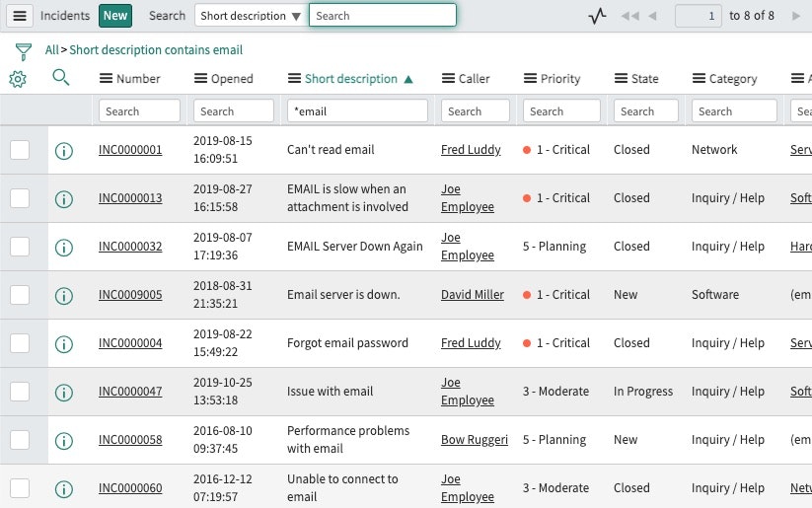Open caller David Miller link
This screenshot has width=812, height=508.
point(473,295)
